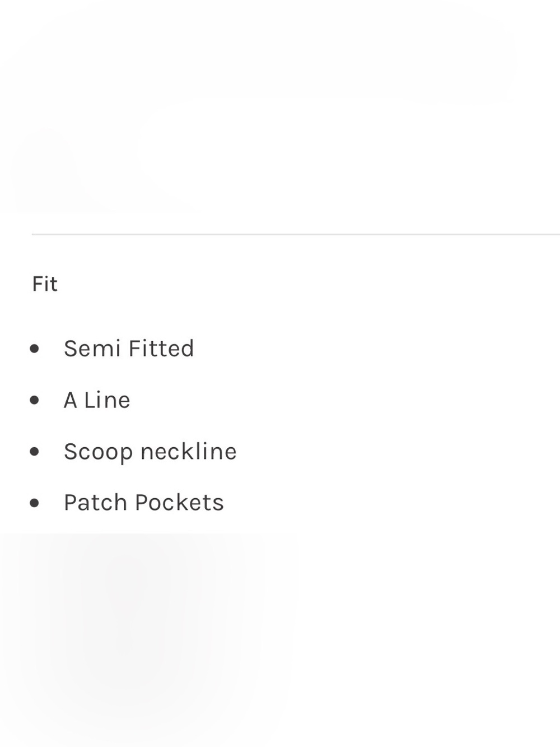Click the Scoop neckline list item
560x747 pixels.
(150, 452)
